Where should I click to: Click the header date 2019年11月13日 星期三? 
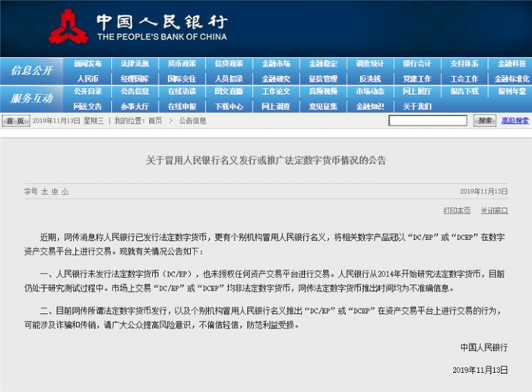coord(68,121)
